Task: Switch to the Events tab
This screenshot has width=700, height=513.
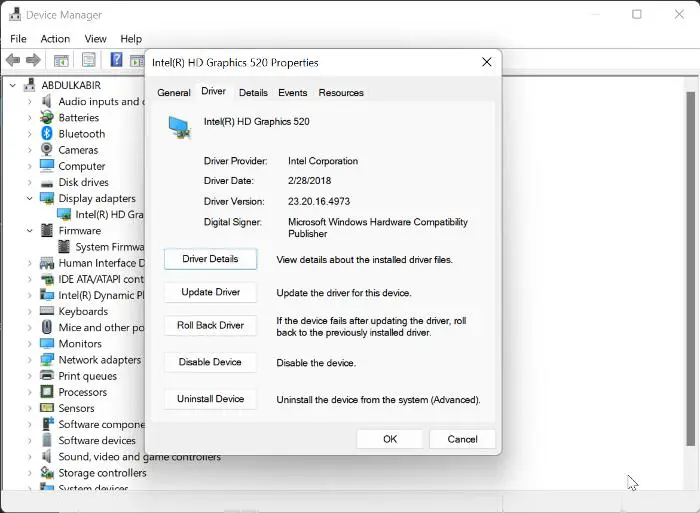Action: (x=292, y=92)
